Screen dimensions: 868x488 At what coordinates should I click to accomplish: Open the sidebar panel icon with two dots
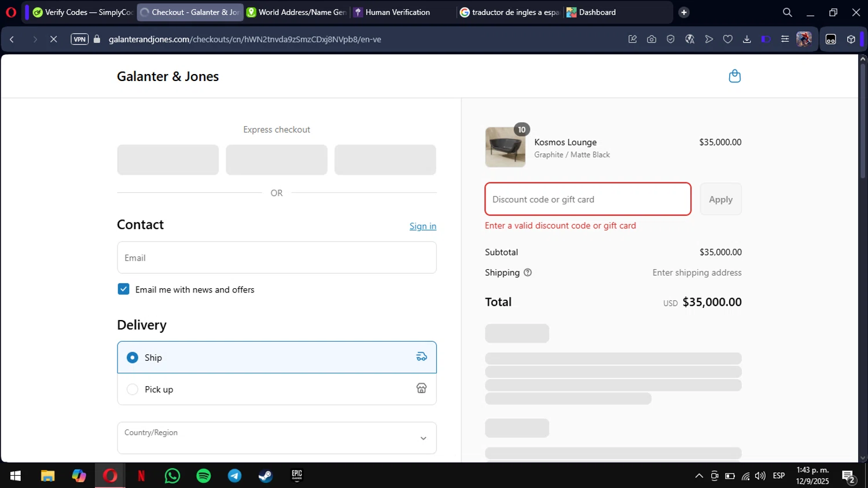831,39
